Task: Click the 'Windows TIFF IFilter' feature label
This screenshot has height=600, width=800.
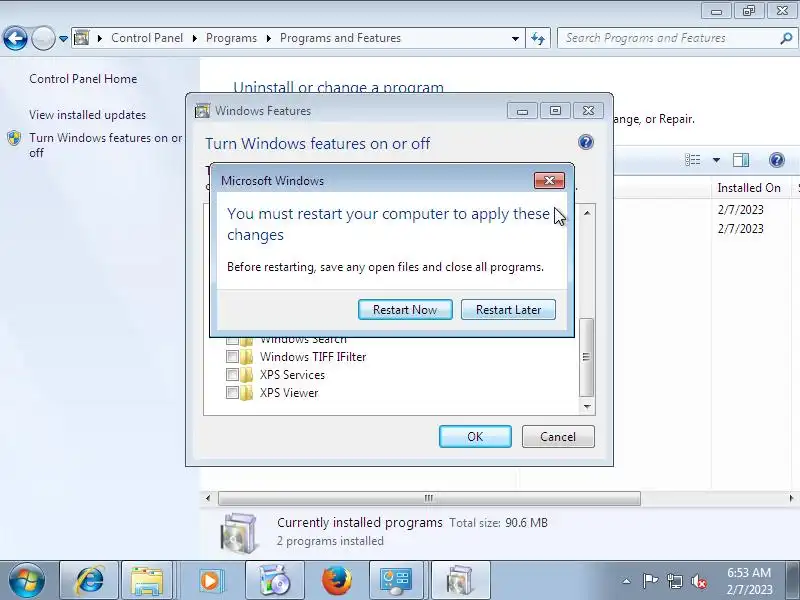Action: click(313, 357)
